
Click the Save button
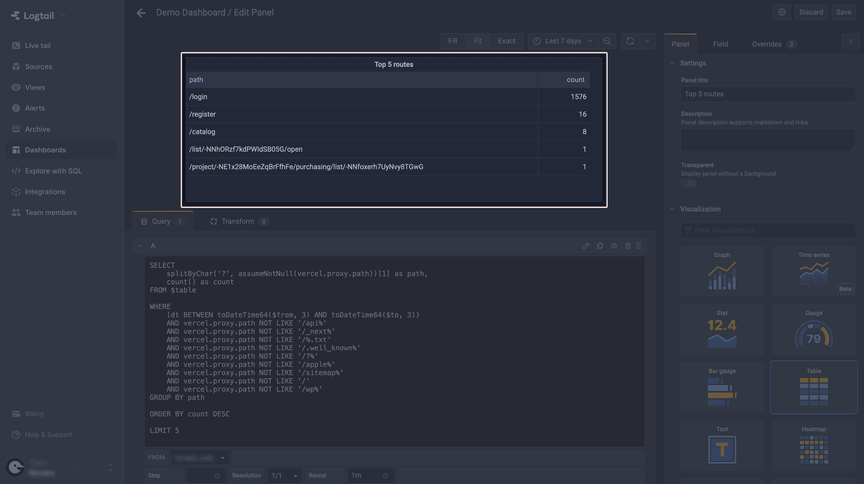click(843, 12)
